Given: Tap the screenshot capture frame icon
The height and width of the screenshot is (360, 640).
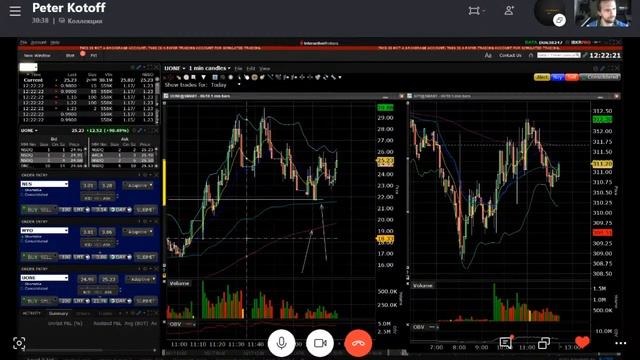Looking at the screenshot, I should click(x=19, y=343).
